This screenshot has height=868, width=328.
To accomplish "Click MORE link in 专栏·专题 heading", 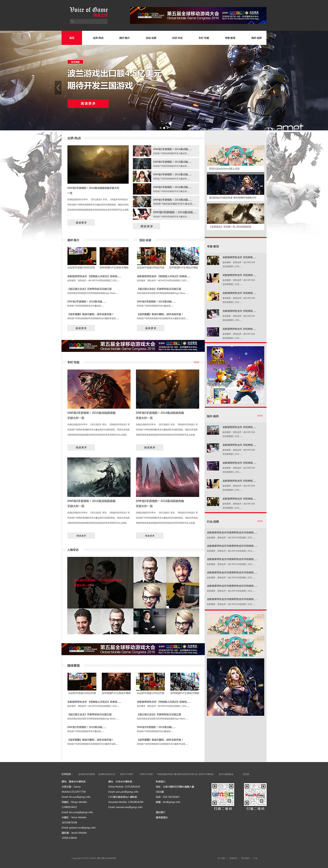I will point(196,362).
